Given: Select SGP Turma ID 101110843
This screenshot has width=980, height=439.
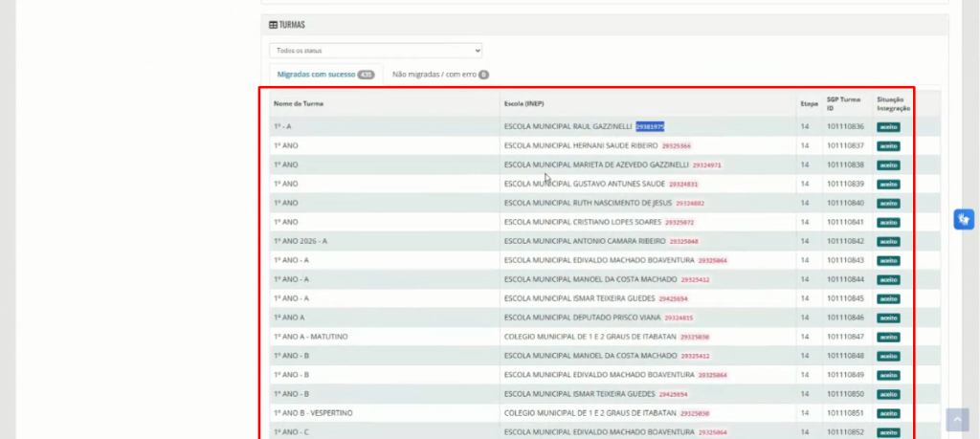Looking at the screenshot, I should click(x=845, y=260).
